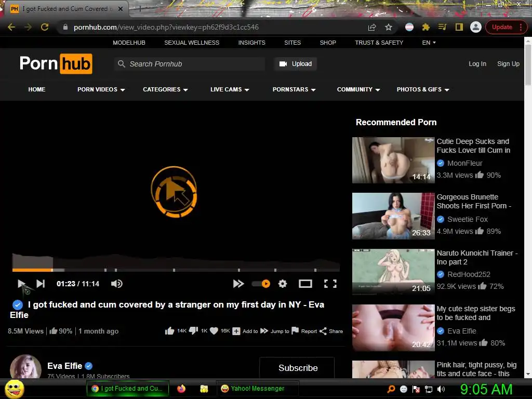Open the MoonFleur channel link

pos(464,163)
